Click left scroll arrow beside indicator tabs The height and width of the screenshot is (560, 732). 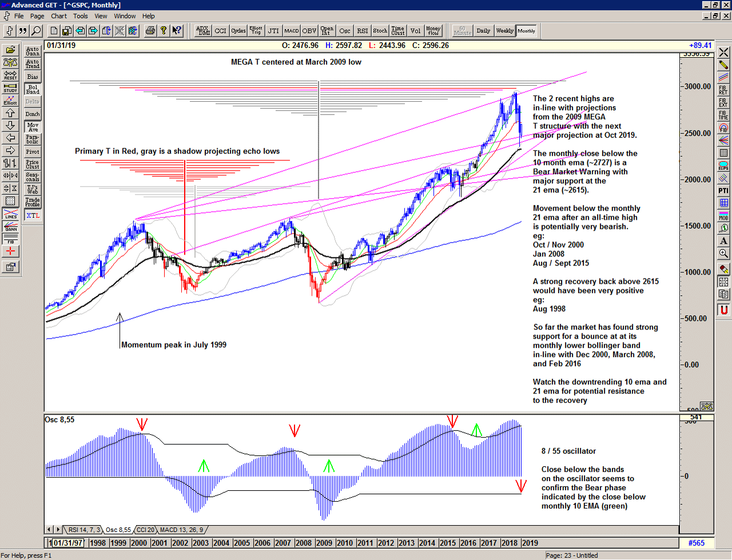[x=49, y=530]
